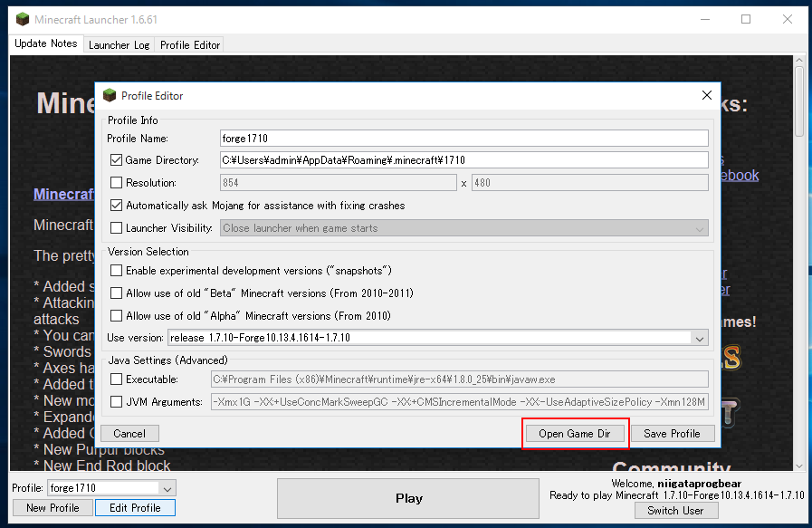The height and width of the screenshot is (528, 812).
Task: Switch to the Launcher Log tab
Action: coord(119,44)
